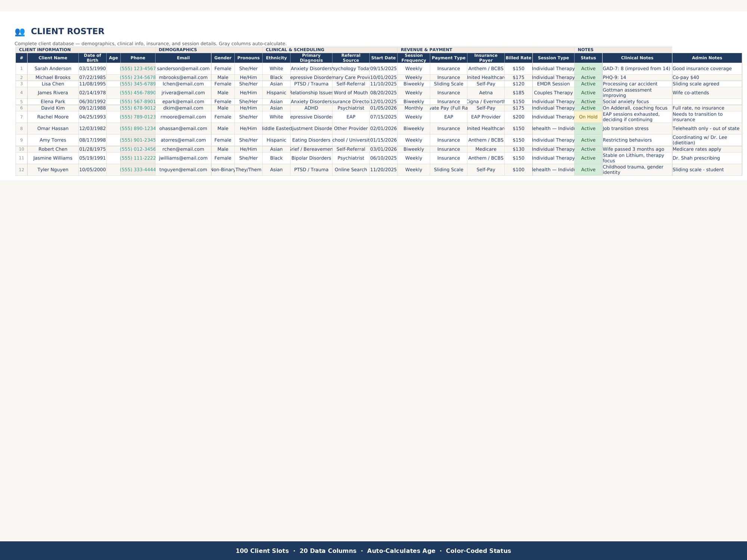This screenshot has width=747, height=560.
Task: Select the $185 billed rate cell
Action: click(518, 93)
